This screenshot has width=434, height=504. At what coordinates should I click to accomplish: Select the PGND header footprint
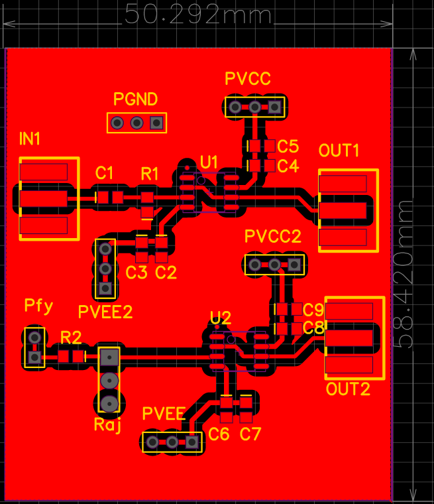pyautogui.click(x=137, y=123)
